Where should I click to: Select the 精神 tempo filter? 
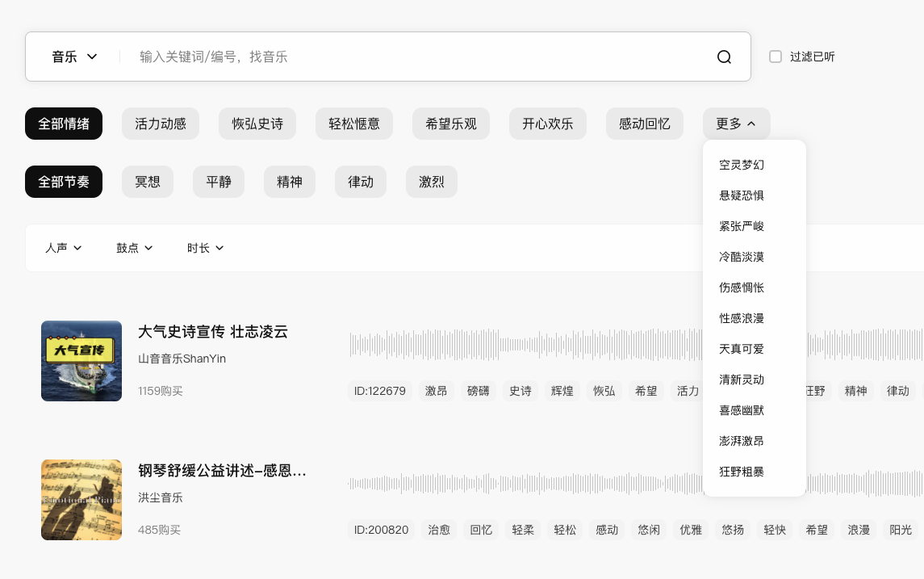click(x=290, y=182)
